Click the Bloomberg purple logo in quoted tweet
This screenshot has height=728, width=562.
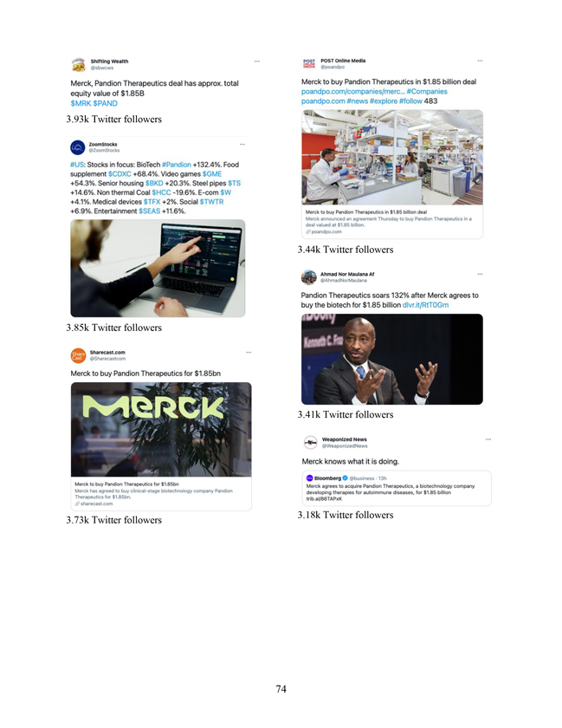[x=309, y=478]
